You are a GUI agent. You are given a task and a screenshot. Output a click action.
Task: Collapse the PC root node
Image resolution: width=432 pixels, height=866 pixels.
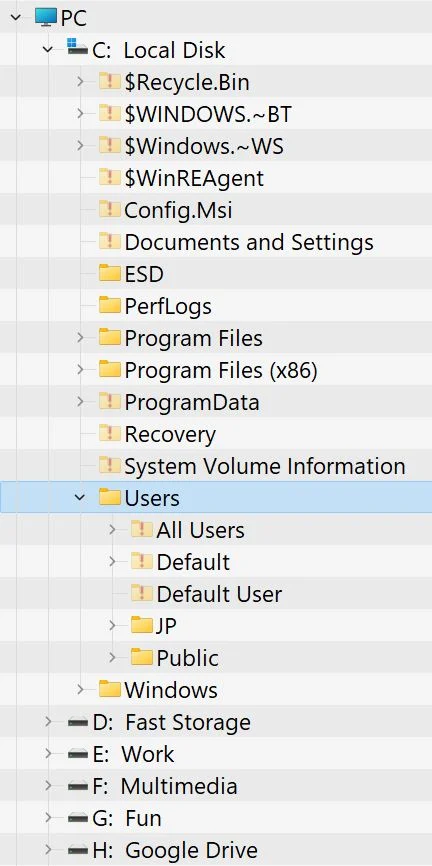(15, 17)
